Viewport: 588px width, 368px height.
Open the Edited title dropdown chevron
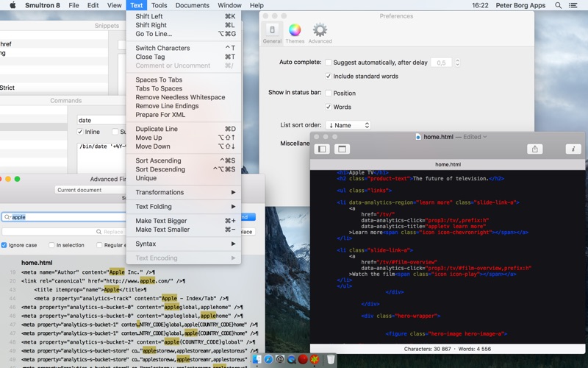[x=485, y=137]
